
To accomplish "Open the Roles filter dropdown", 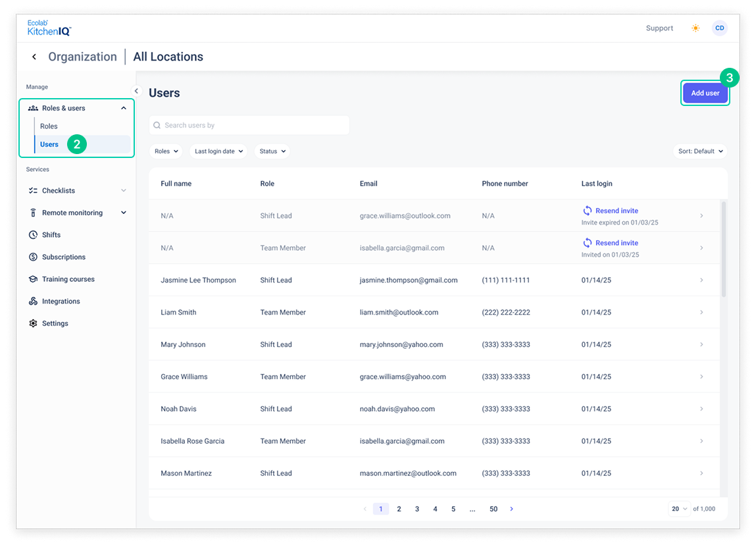I will tap(166, 151).
